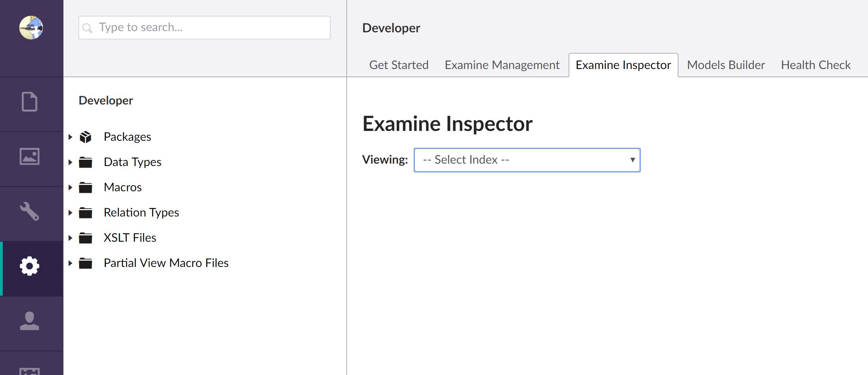Open the Settings section wrench icon
The width and height of the screenshot is (868, 375).
(30, 211)
